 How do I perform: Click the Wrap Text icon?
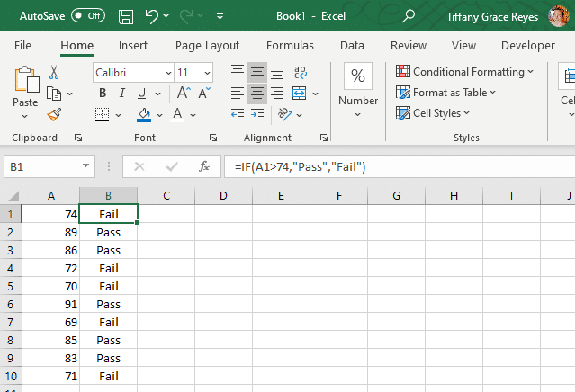click(x=299, y=72)
